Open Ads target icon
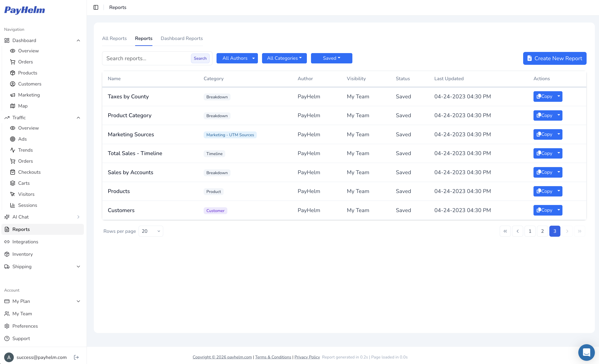This screenshot has width=599, height=364. (x=13, y=139)
